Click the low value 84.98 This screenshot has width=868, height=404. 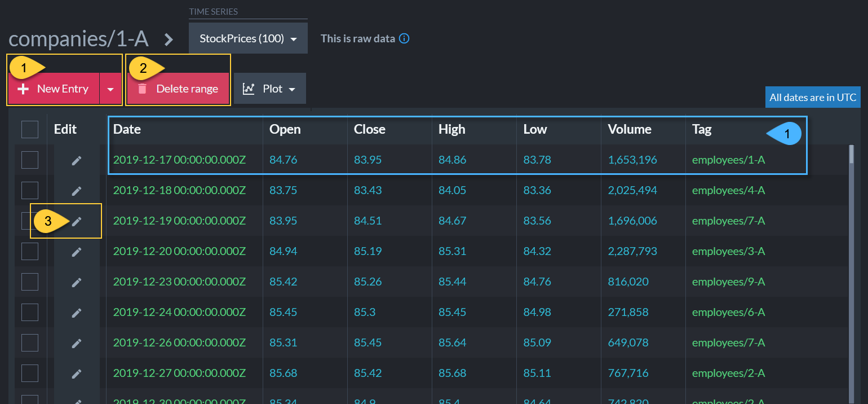(x=537, y=312)
